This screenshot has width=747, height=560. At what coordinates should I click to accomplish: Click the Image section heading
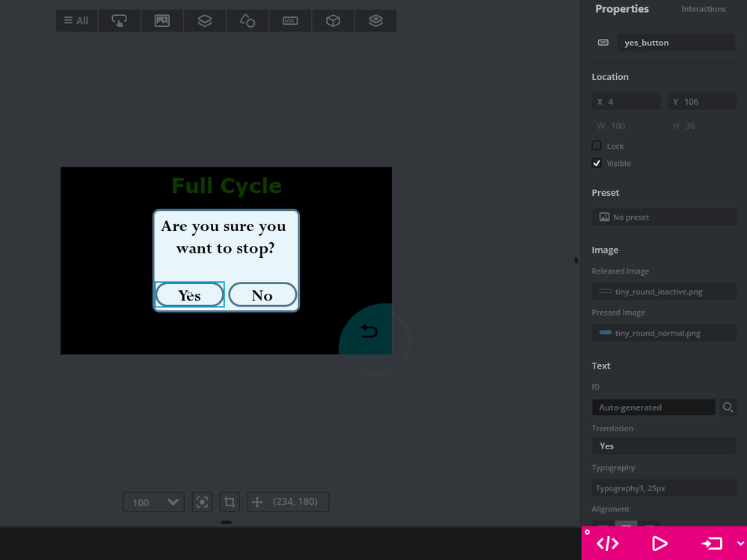coord(605,250)
